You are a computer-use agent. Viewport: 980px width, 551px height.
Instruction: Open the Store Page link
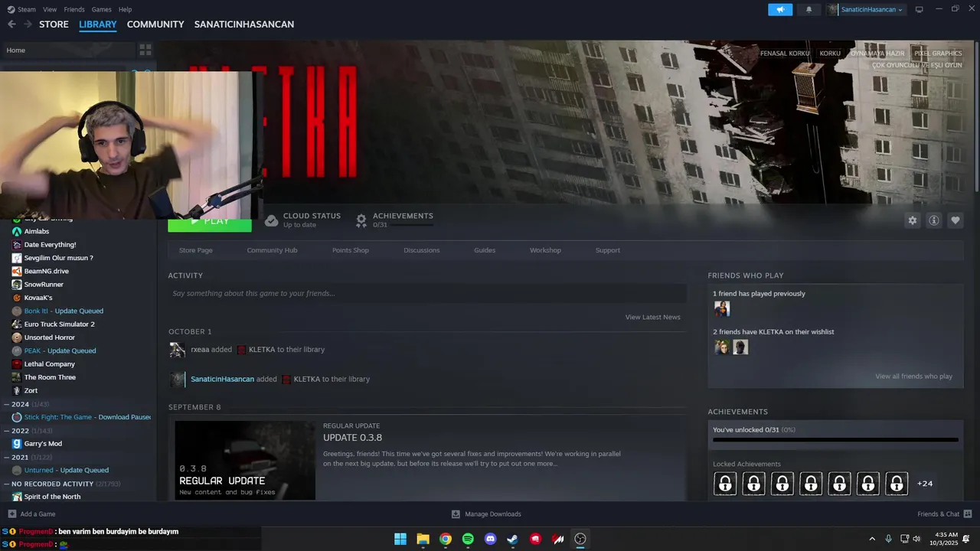pos(196,250)
